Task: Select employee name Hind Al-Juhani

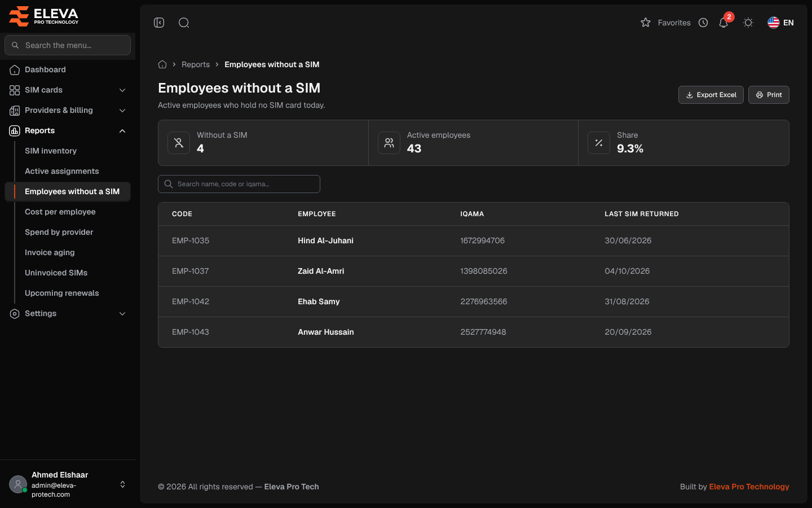Action: coord(325,240)
